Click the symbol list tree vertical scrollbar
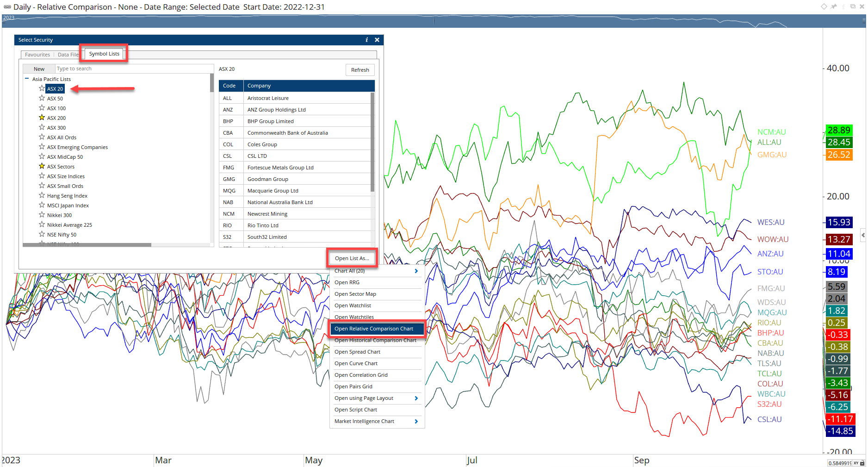 (212, 83)
